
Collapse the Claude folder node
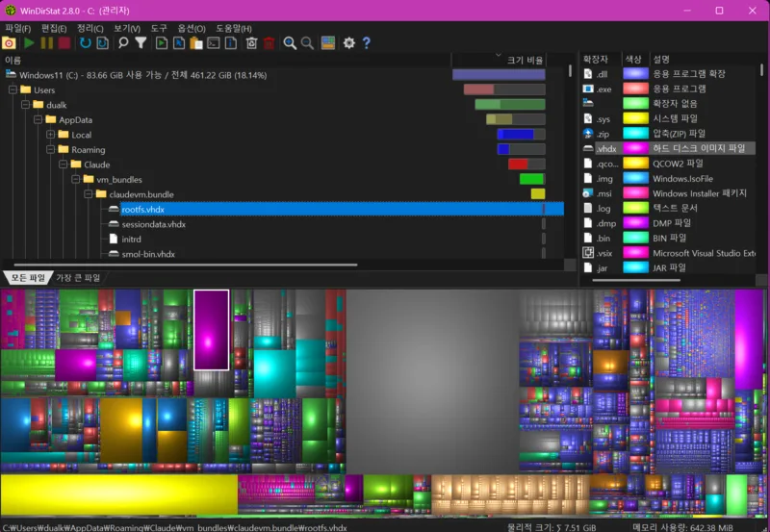(63, 165)
